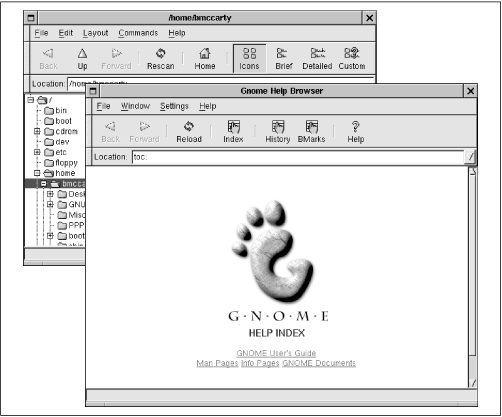Toggle the Icons view mode button

[249, 59]
